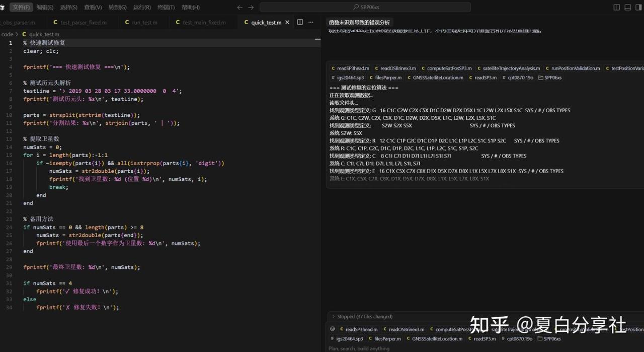Open the 文件(F) menu

pyautogui.click(x=21, y=8)
